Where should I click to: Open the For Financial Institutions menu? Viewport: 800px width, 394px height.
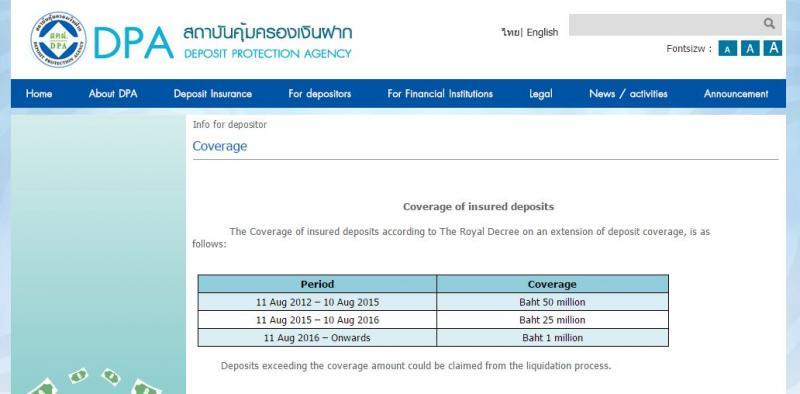point(440,94)
